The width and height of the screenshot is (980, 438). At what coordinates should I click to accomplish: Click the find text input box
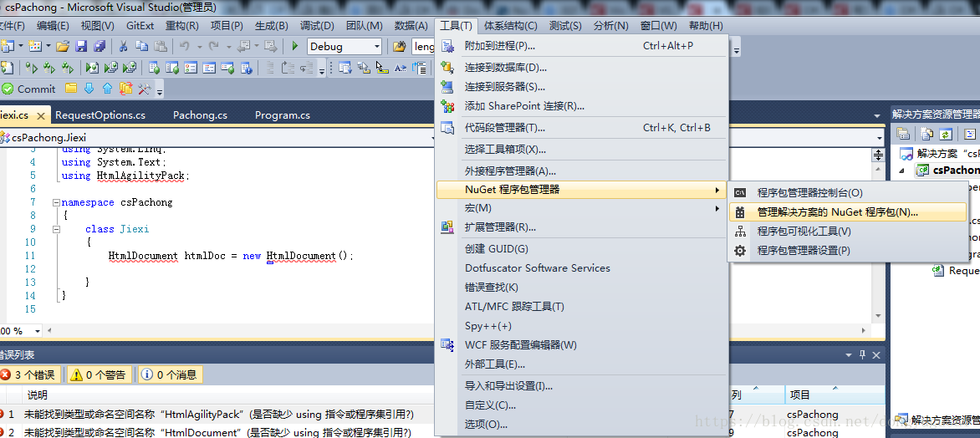point(424,46)
